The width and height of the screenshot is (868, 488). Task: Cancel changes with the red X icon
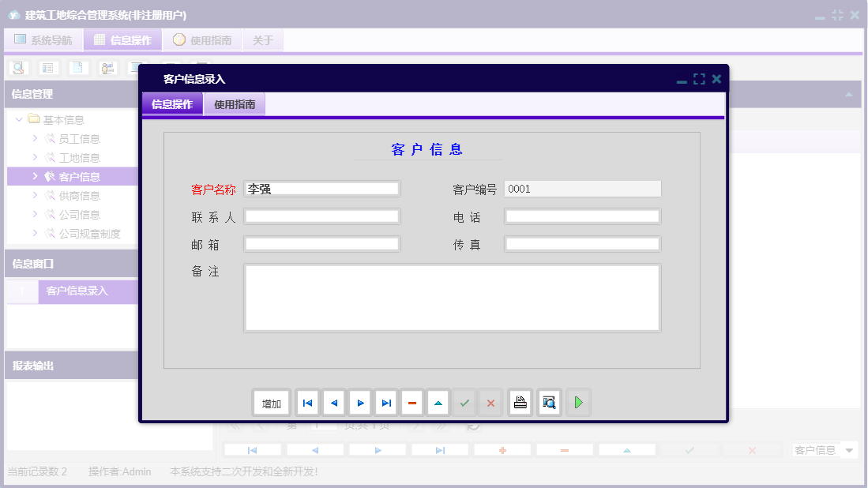[490, 402]
